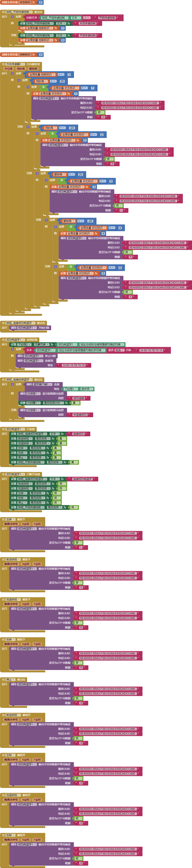This screenshot has width=192, height=868.
Task: Select the 方位角 event parameter
Action: 8,69
